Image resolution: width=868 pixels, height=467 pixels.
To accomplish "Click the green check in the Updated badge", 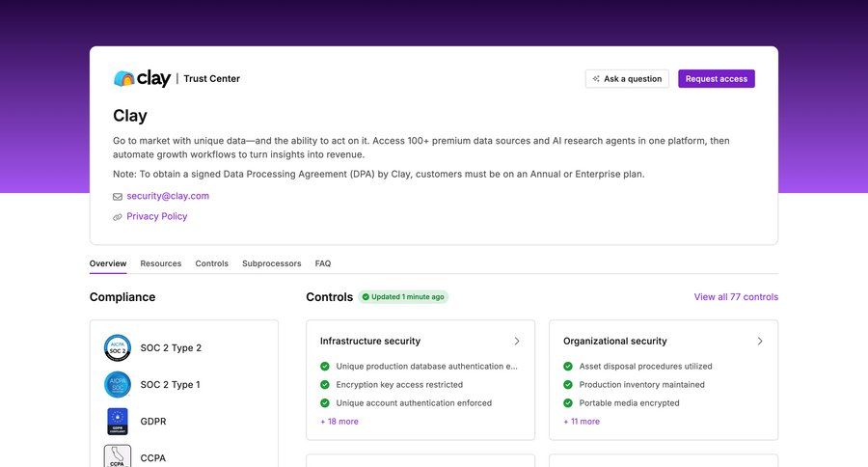I will tap(366, 297).
